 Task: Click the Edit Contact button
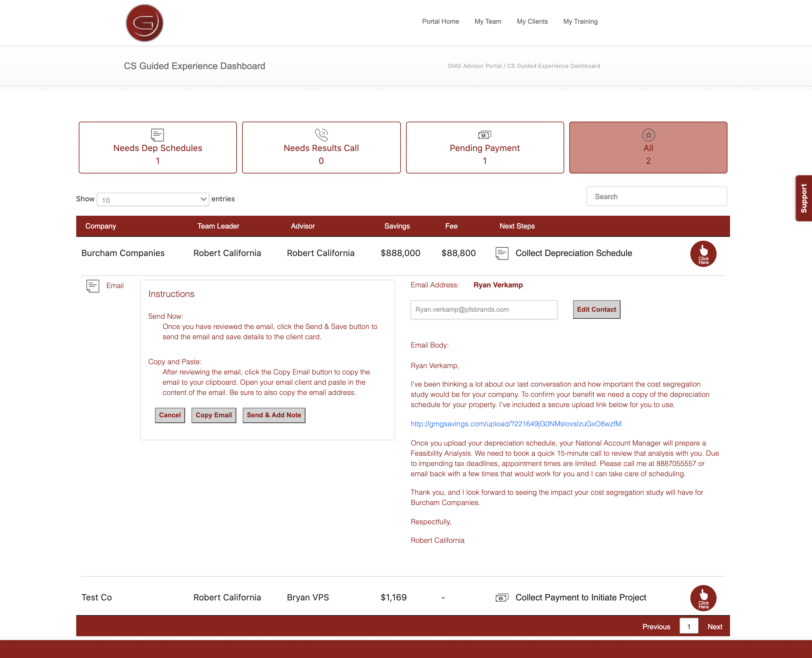pyautogui.click(x=596, y=309)
